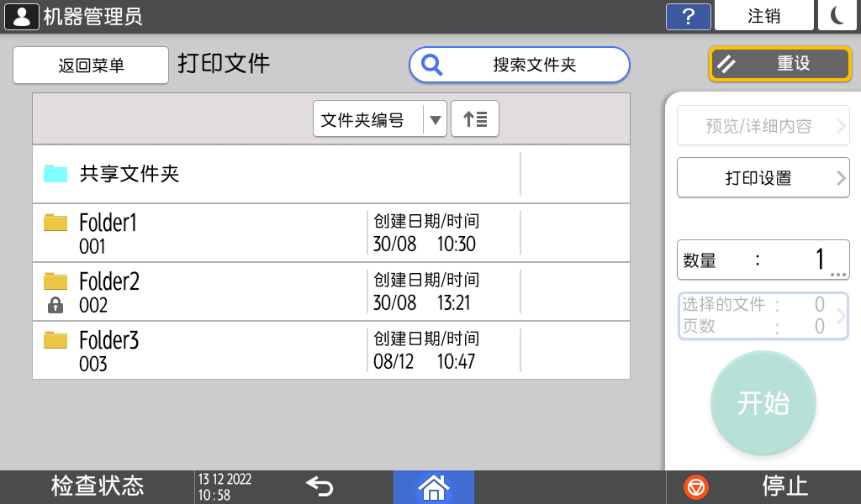The width and height of the screenshot is (861, 504).
Task: Activate energy saver moon icon
Action: point(837,16)
